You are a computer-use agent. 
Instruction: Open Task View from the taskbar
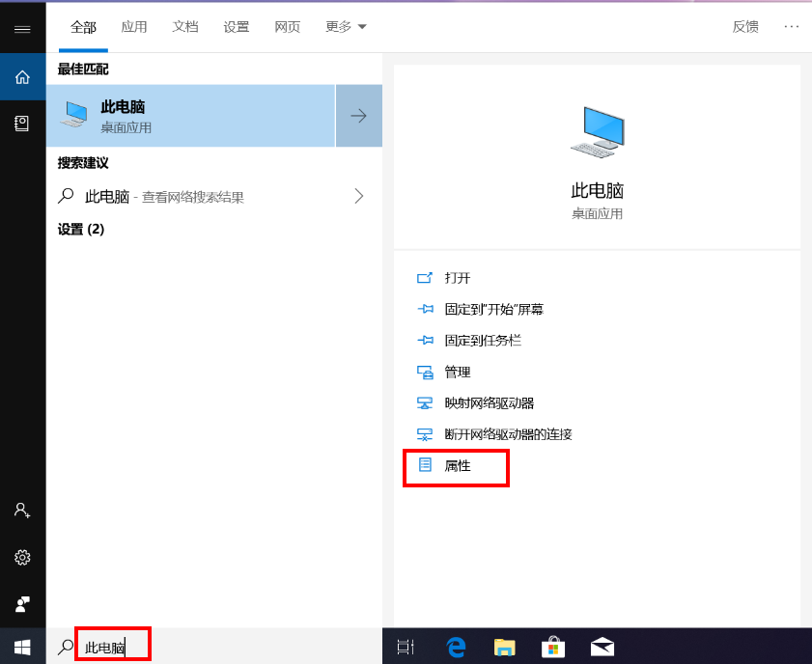406,647
